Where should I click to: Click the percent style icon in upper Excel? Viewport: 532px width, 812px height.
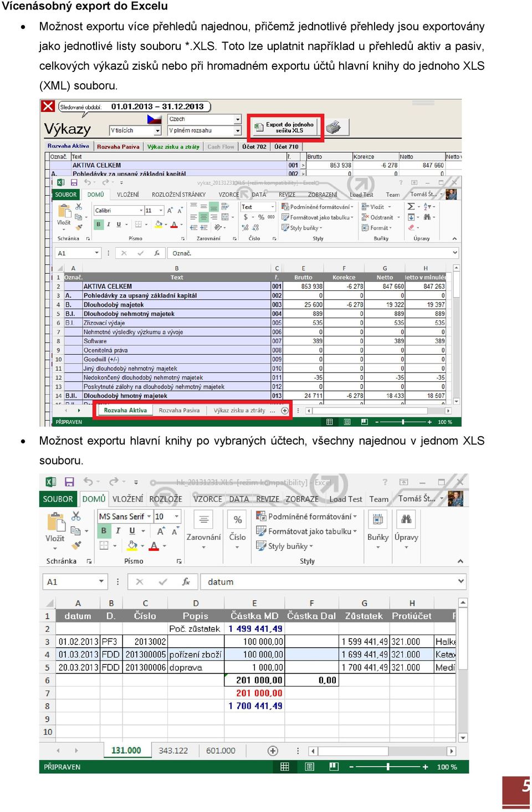pyautogui.click(x=261, y=217)
